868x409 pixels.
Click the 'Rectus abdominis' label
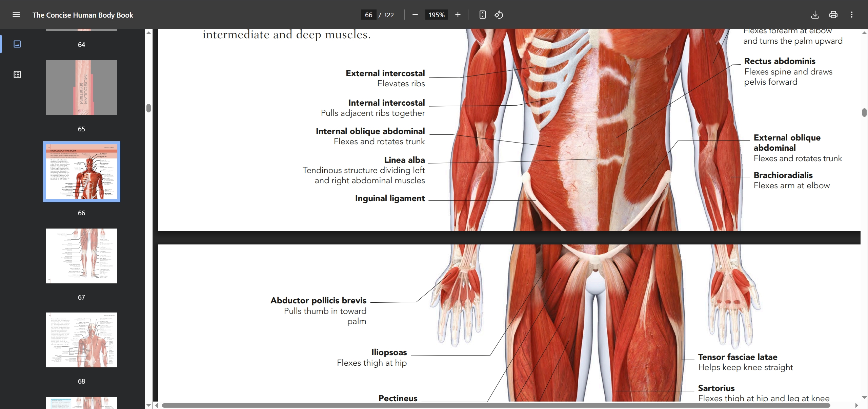[x=780, y=61]
